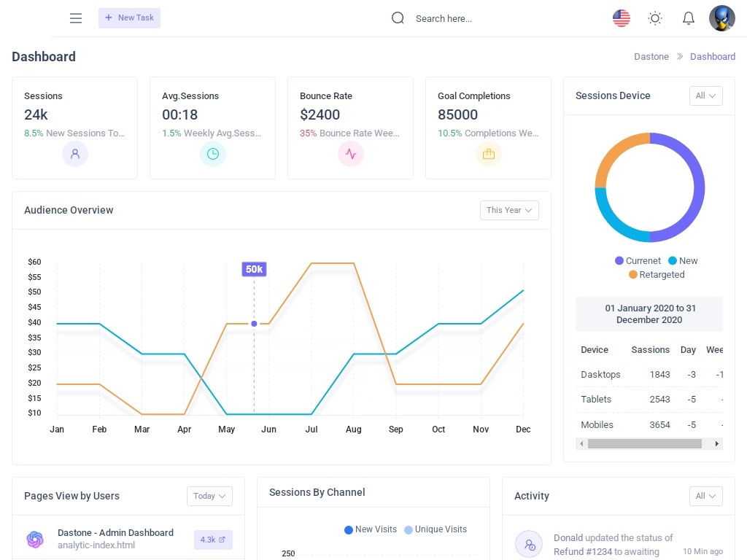747x560 pixels.
Task: Click the Activity user group icon
Action: click(x=529, y=544)
